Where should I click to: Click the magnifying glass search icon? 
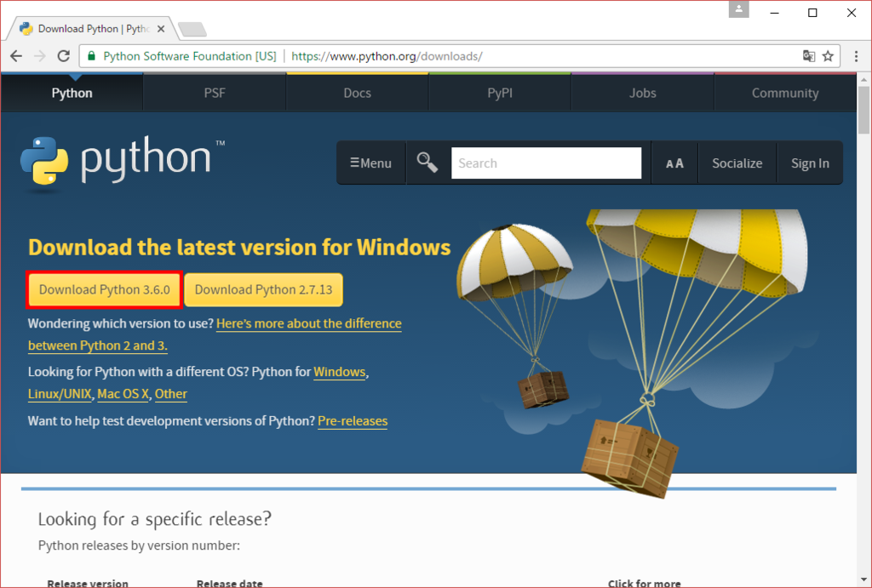(427, 163)
